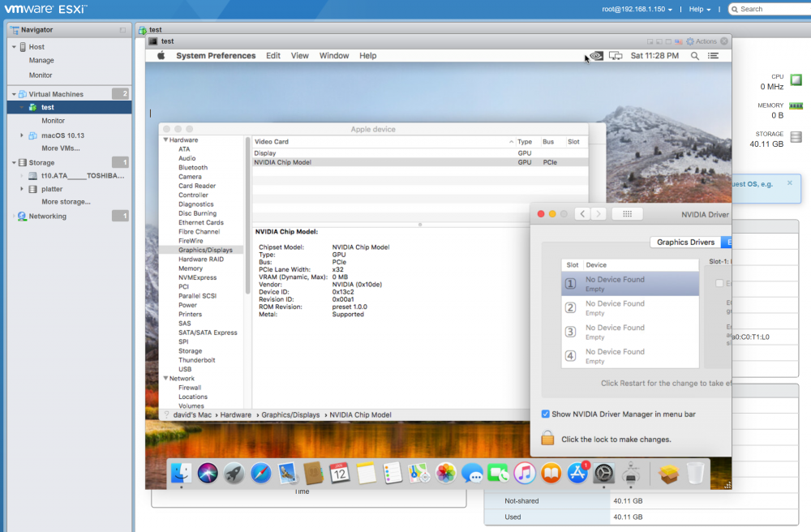Screen dimensions: 811x532
Task: Open root@192.168.1.150 user dropdown
Action: (x=637, y=9)
